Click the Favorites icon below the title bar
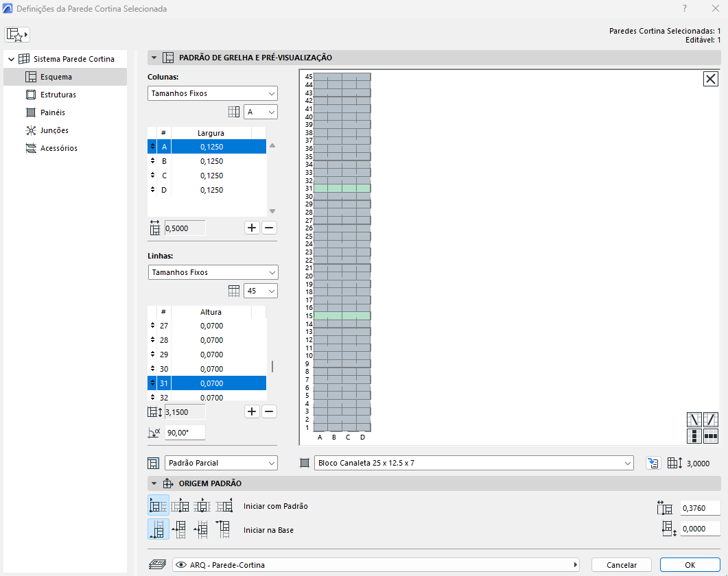Screen dimensions: 728x576 point(16,34)
